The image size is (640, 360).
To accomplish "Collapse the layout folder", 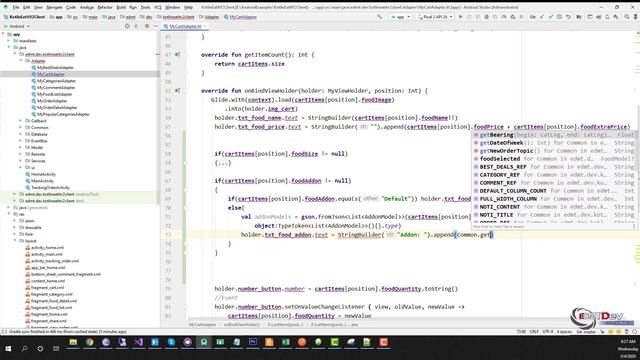I will [x=15, y=241].
